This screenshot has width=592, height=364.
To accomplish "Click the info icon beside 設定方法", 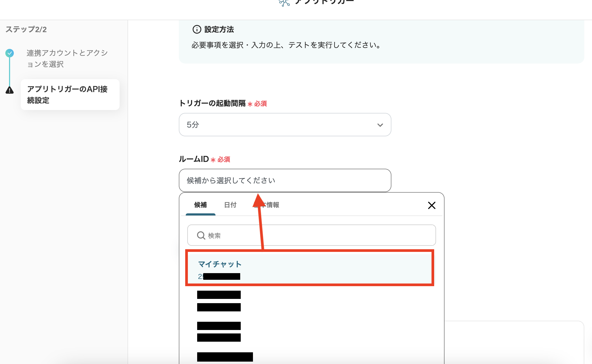I will pyautogui.click(x=197, y=29).
